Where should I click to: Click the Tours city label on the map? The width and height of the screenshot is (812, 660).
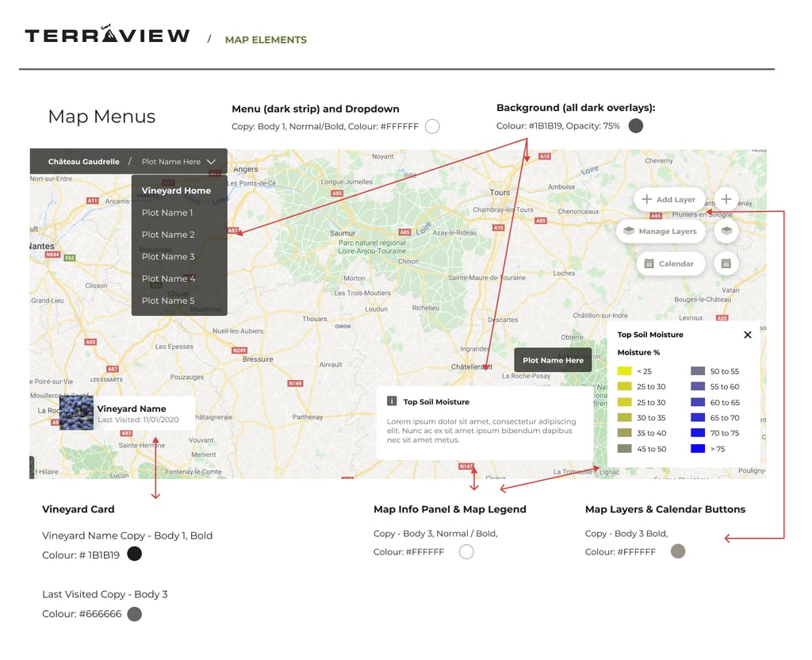500,193
